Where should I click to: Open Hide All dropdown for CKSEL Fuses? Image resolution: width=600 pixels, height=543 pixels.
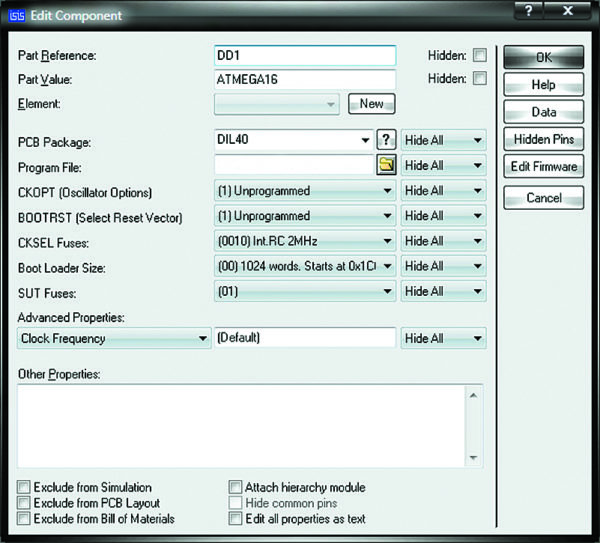tap(443, 241)
